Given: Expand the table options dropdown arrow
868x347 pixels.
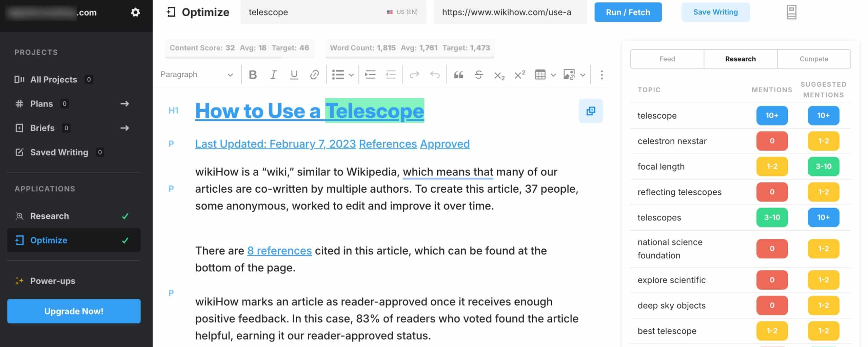Looking at the screenshot, I should 553,75.
